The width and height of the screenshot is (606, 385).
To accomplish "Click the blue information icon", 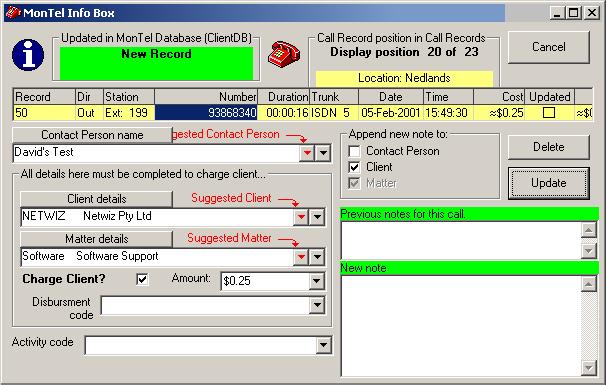I will 28,55.
